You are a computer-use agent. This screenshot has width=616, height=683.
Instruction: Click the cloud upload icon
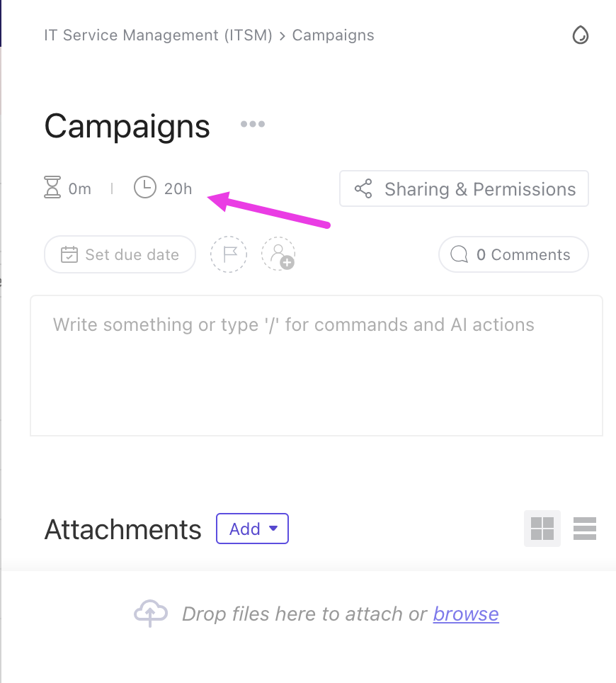[x=151, y=613]
